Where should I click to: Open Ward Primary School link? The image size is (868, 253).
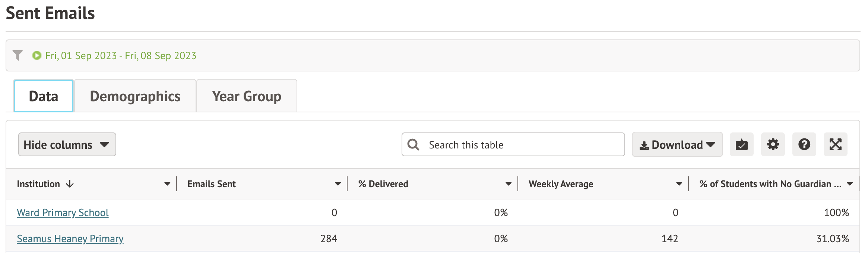(63, 212)
